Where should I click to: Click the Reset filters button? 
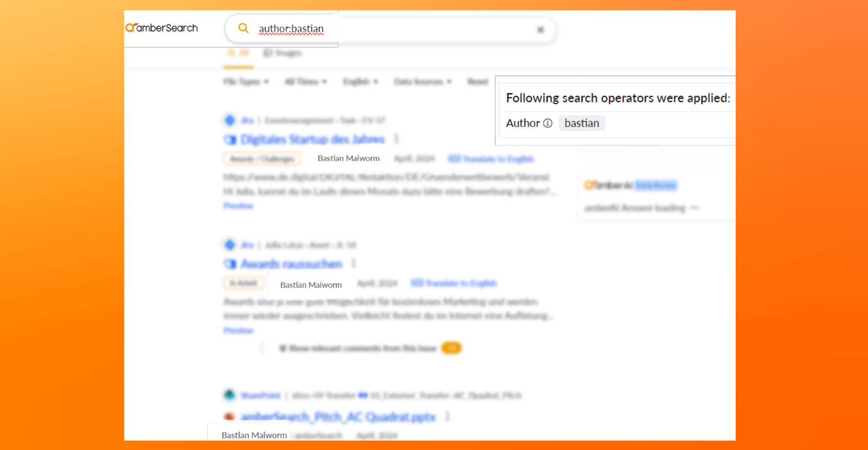pos(478,82)
